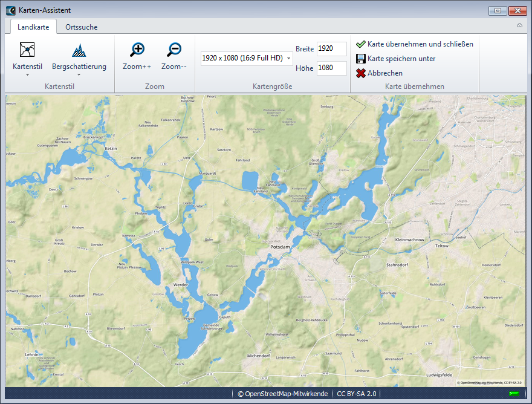
Task: Select the Kartenstil tool icon
Action: [27, 50]
